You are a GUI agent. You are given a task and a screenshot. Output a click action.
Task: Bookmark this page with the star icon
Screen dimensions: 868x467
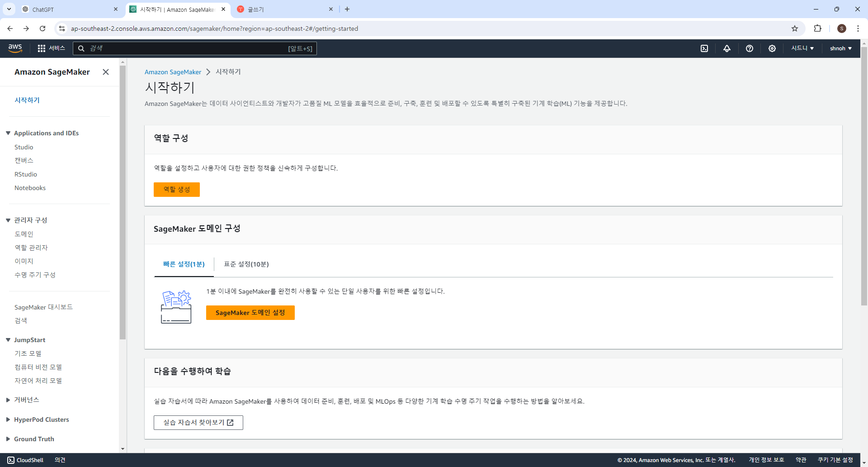(795, 29)
